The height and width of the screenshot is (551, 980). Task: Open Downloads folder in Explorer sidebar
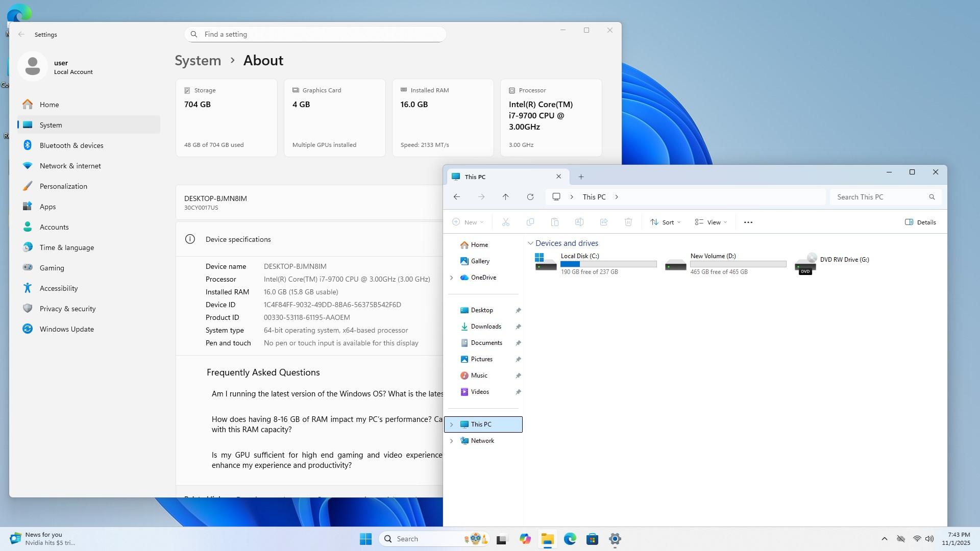(x=485, y=327)
